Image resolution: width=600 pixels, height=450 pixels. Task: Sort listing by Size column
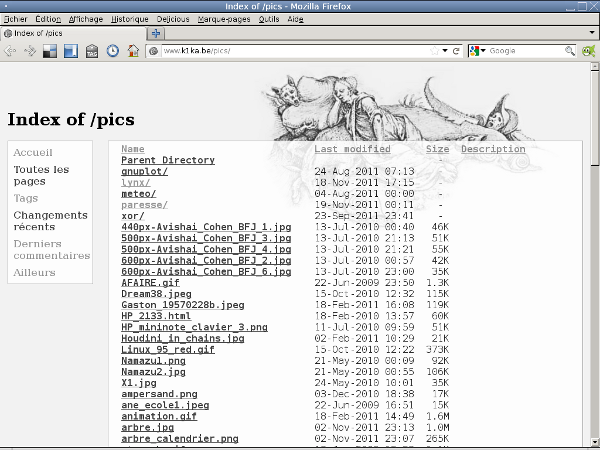point(437,149)
